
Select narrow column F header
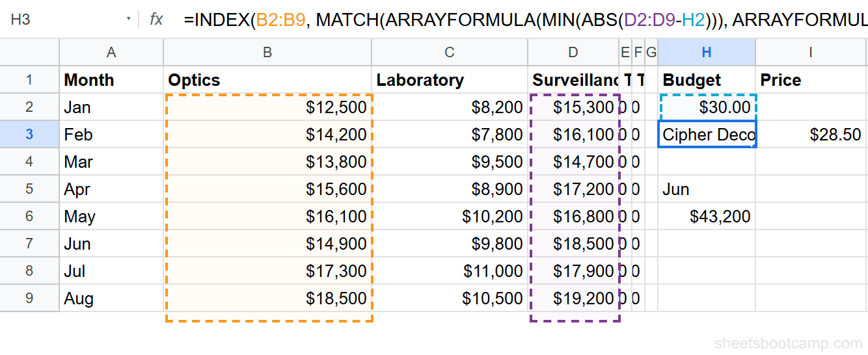click(638, 53)
